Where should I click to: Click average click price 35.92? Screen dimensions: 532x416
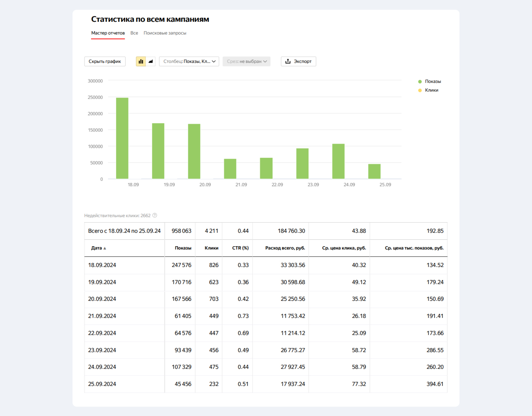(x=359, y=299)
